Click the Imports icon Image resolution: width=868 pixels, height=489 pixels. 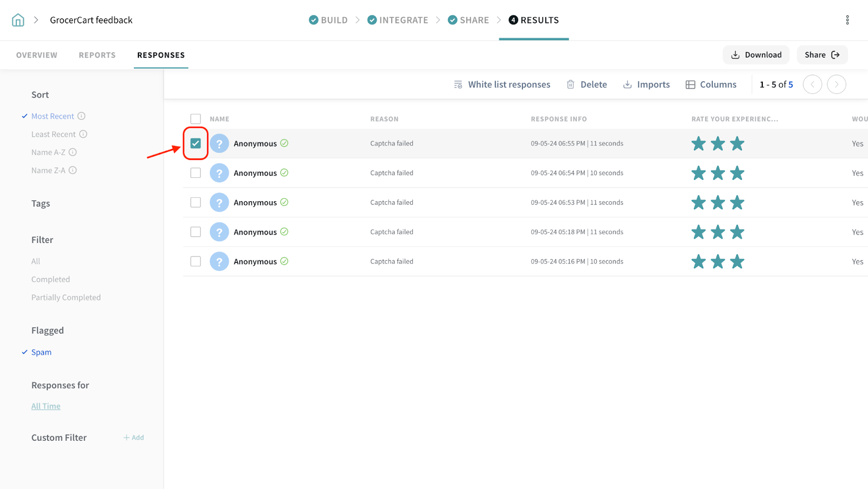tap(627, 85)
